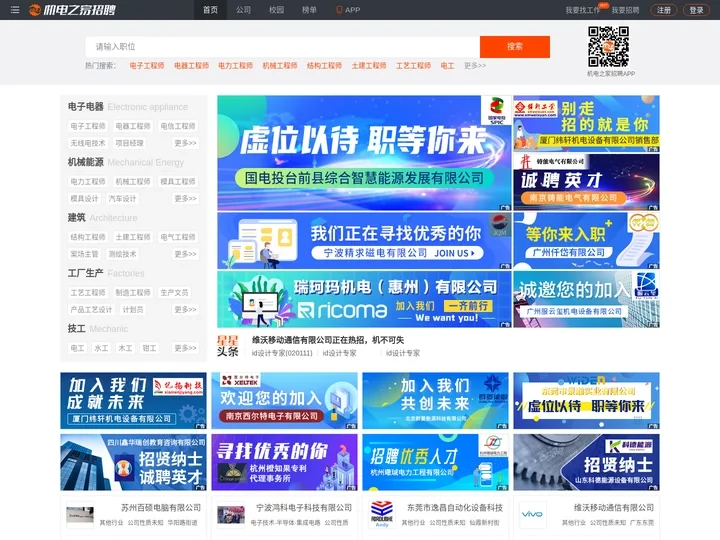Open the 南京西尔特电子有限公司 banner

click(284, 400)
